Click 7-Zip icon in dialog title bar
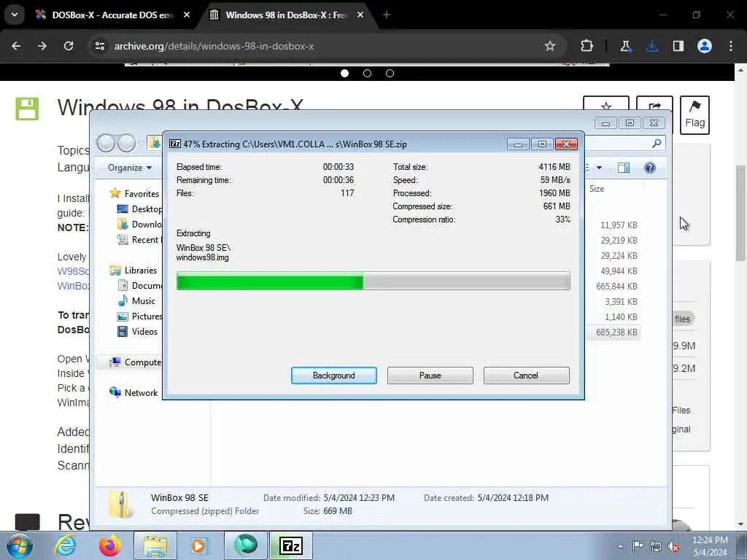The image size is (747, 560). pyautogui.click(x=175, y=144)
